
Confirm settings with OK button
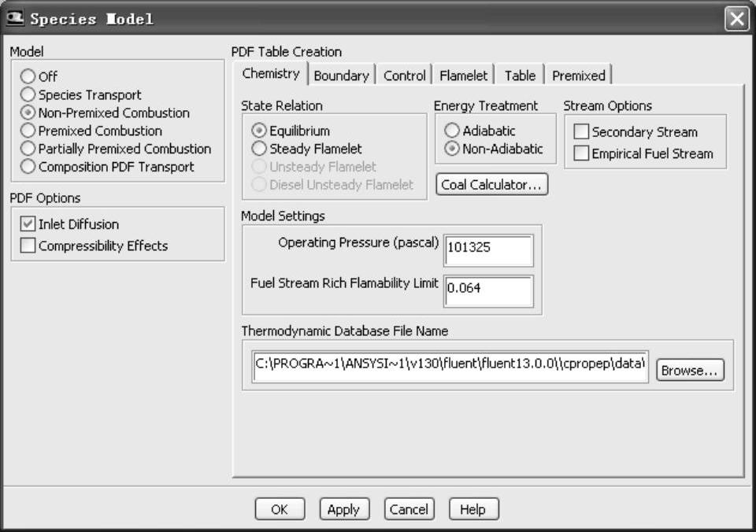tap(280, 509)
